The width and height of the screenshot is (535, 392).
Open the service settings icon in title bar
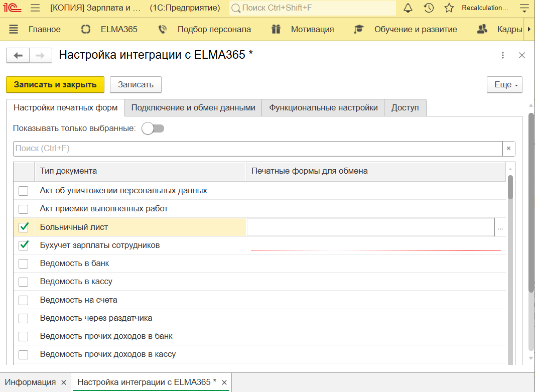524,8
